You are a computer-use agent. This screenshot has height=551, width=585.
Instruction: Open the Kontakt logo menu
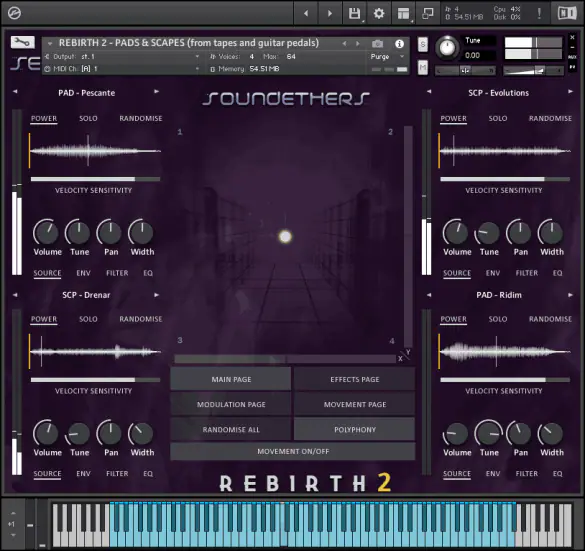(14, 13)
